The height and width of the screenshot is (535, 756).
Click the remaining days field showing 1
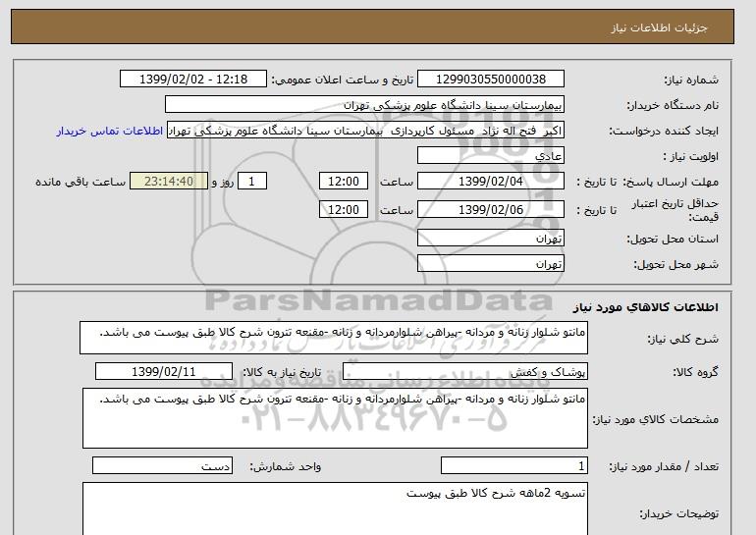251,182
